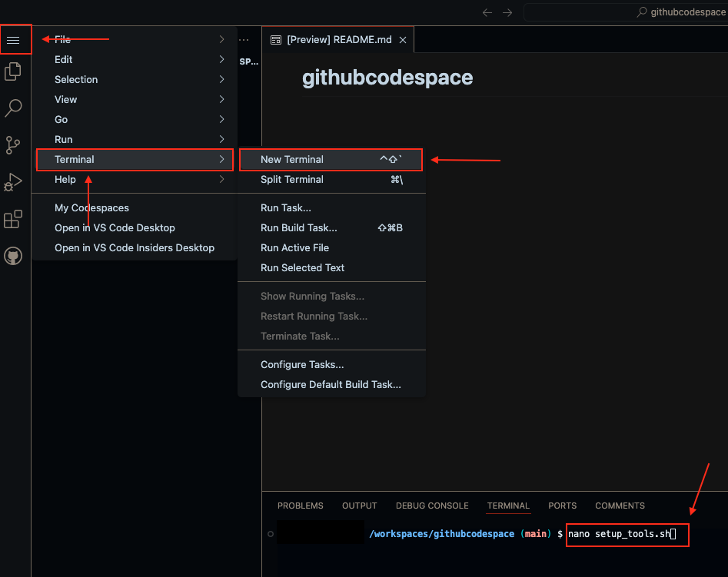Click the terminal prompt status circle
Screen dimensions: 728x577
[271, 534]
